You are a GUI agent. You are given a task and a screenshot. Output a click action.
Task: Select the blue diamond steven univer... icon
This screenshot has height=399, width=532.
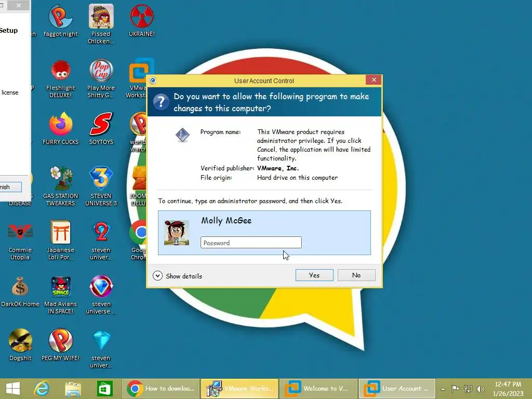click(101, 349)
